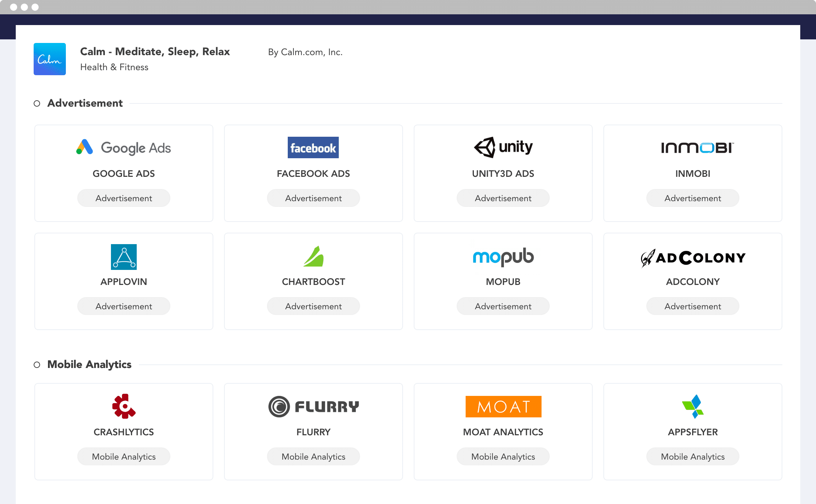Click the UNITY3D ADS card title
This screenshot has height=504, width=816.
(x=503, y=174)
